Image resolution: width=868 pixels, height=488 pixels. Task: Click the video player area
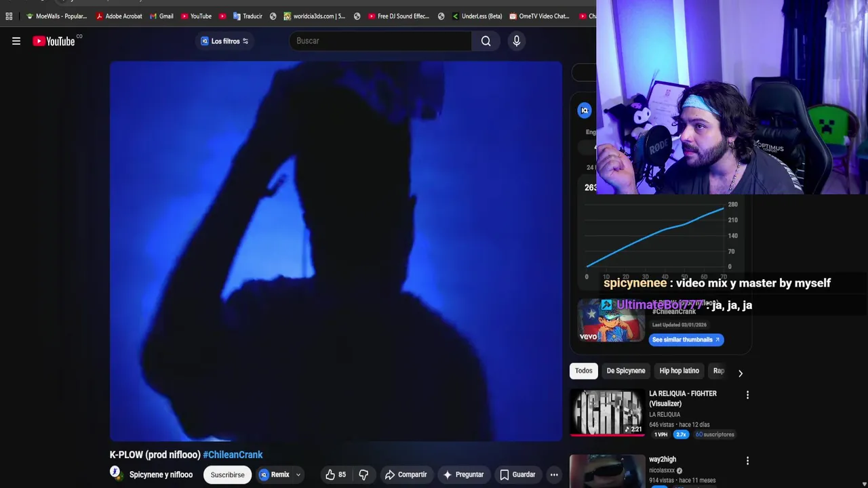(x=336, y=251)
